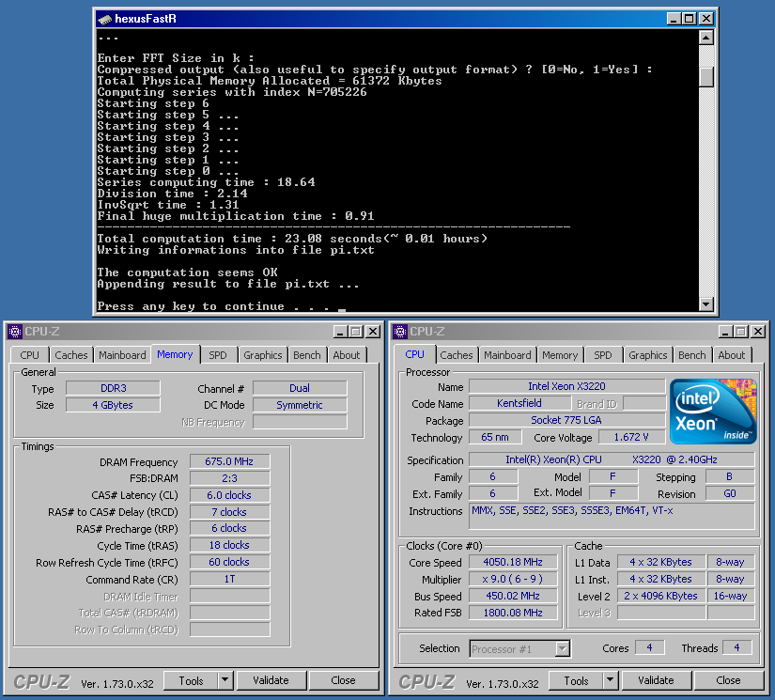Click the Code Name Kentsfield field
This screenshot has height=700, width=775.
519,403
